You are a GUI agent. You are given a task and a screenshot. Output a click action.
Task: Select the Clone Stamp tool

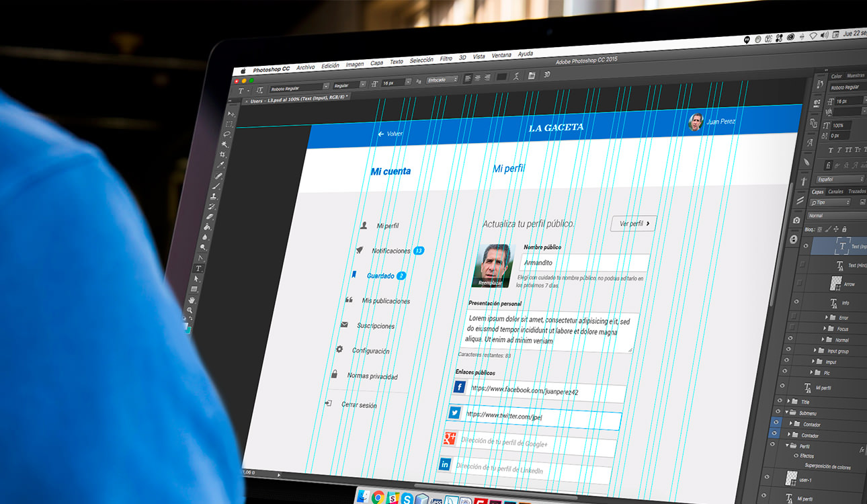pyautogui.click(x=214, y=196)
